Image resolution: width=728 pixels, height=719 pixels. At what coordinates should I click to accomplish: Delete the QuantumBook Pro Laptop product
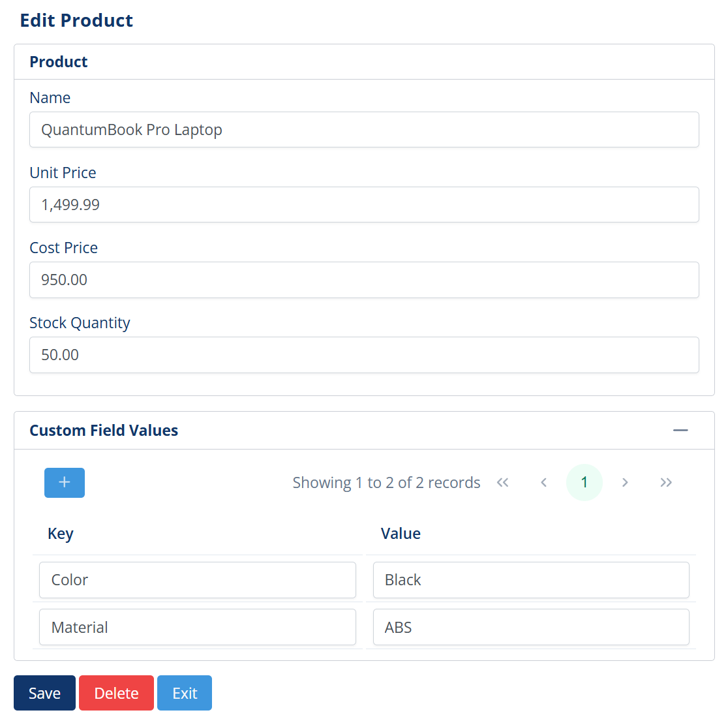coord(116,692)
